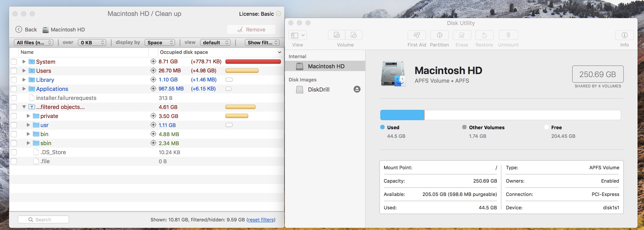Click the target icon beside Applications 967.55 MB
Image resolution: width=644 pixels, height=230 pixels.
point(153,88)
